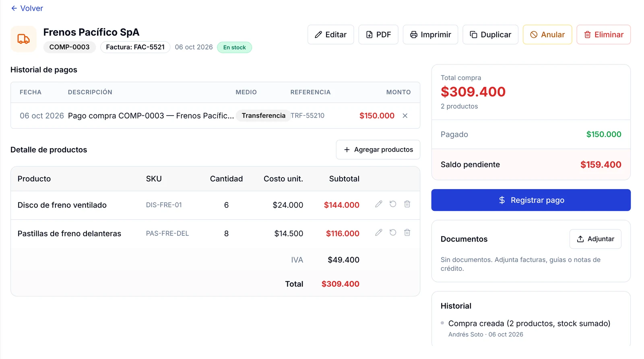Viewport: 644px width, 359px height.
Task: Return the Disco de freno ventilado item
Action: coord(393,204)
